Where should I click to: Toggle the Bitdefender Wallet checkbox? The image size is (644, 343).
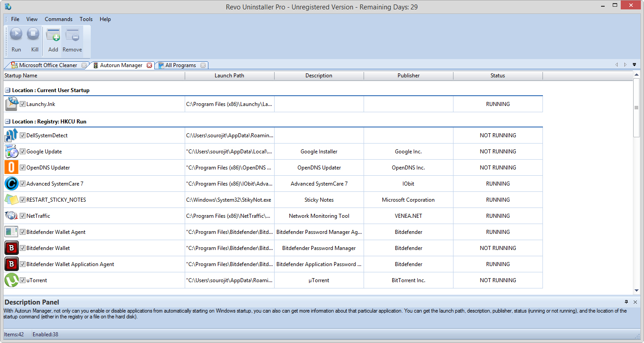[x=22, y=248]
